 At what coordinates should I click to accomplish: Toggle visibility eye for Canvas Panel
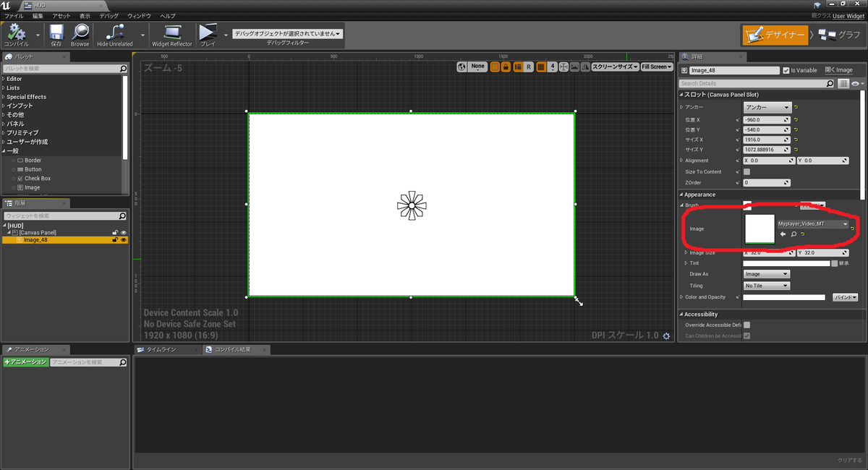click(x=124, y=232)
